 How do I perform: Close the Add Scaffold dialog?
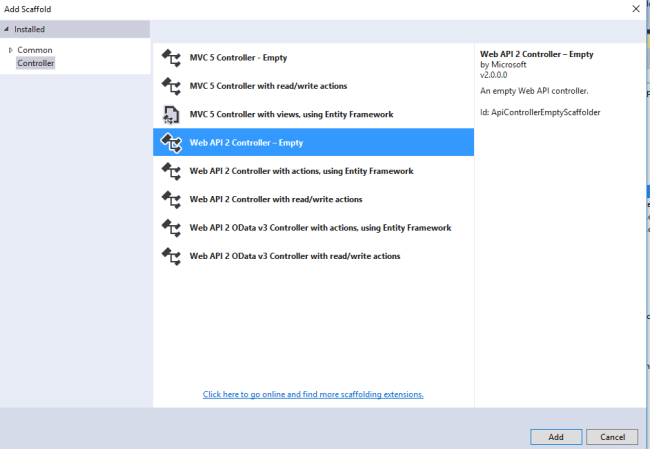click(x=636, y=9)
